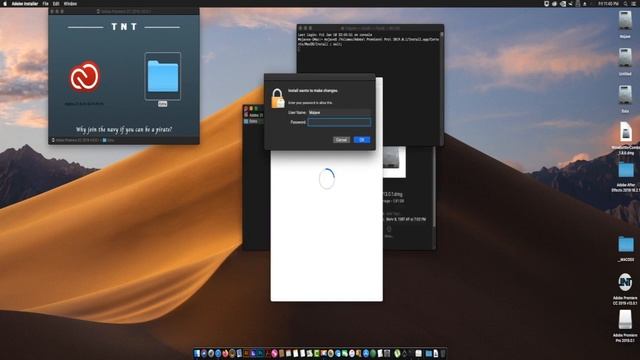Open Finder from the Dock
This screenshot has width=640, height=360.
coord(197,353)
